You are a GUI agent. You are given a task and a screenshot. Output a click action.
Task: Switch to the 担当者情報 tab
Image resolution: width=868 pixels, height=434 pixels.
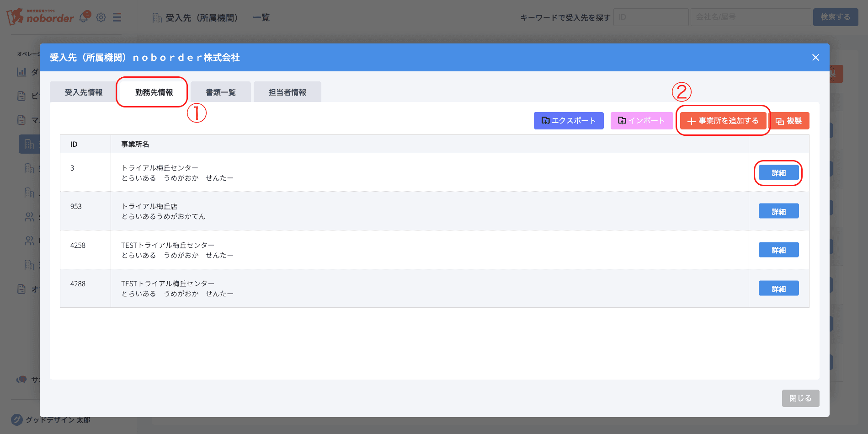287,92
